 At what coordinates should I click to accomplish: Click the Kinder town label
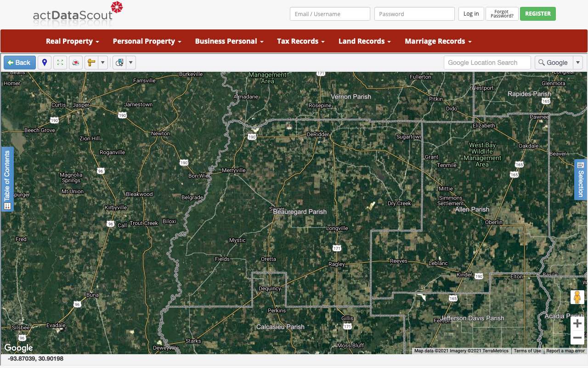click(464, 275)
